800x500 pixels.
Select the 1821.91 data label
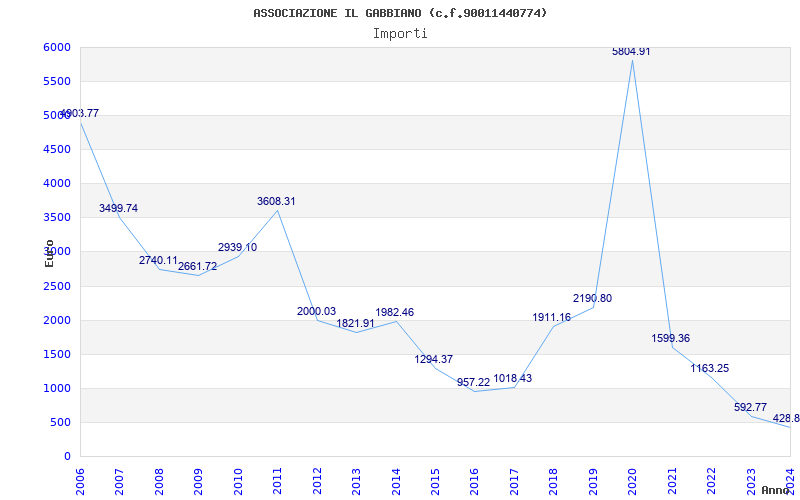coord(356,323)
